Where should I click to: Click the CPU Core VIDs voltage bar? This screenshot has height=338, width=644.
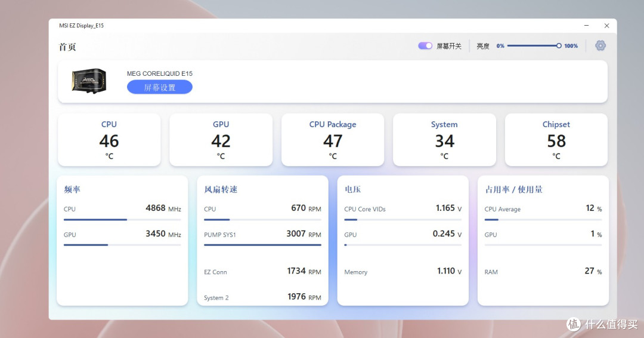(x=403, y=220)
